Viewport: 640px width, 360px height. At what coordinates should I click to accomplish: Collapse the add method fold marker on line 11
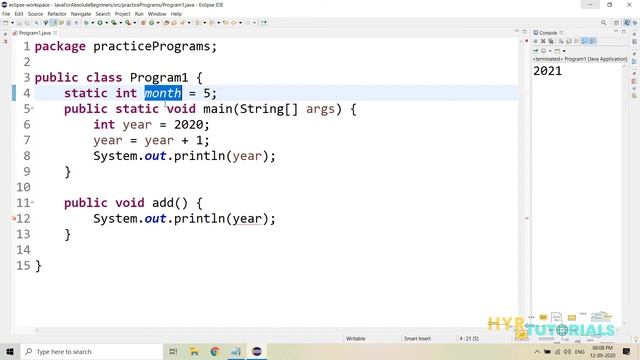(x=32, y=202)
